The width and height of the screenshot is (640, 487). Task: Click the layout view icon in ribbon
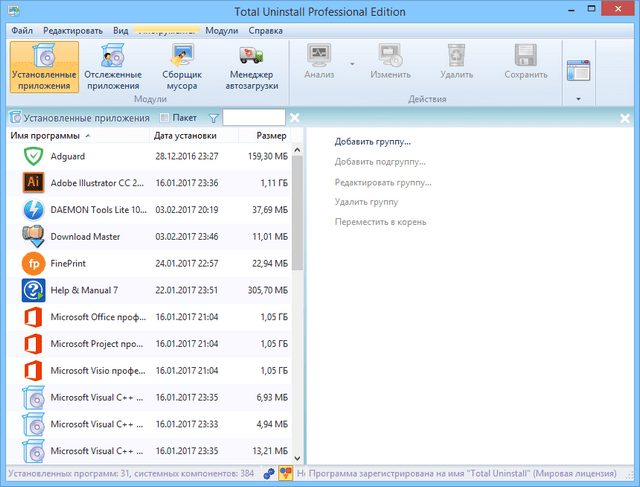578,69
